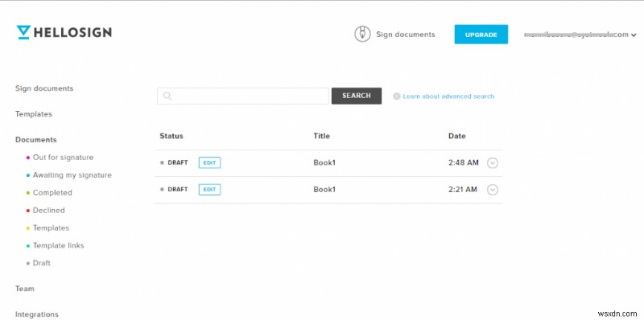Click the magnifier icon in search box

(x=167, y=96)
